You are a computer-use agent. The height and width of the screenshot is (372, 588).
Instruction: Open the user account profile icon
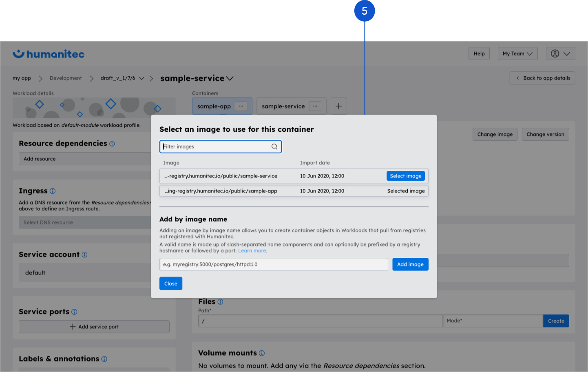555,53
